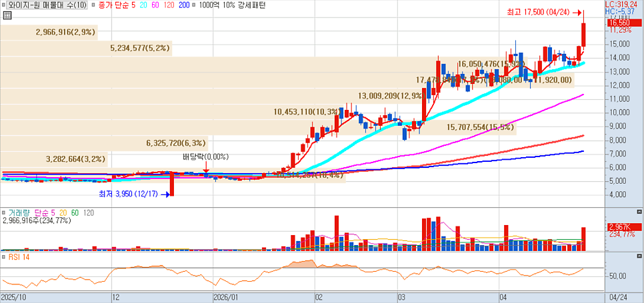Click the square marker before 1000억 10% 강세패턴

tap(195, 6)
